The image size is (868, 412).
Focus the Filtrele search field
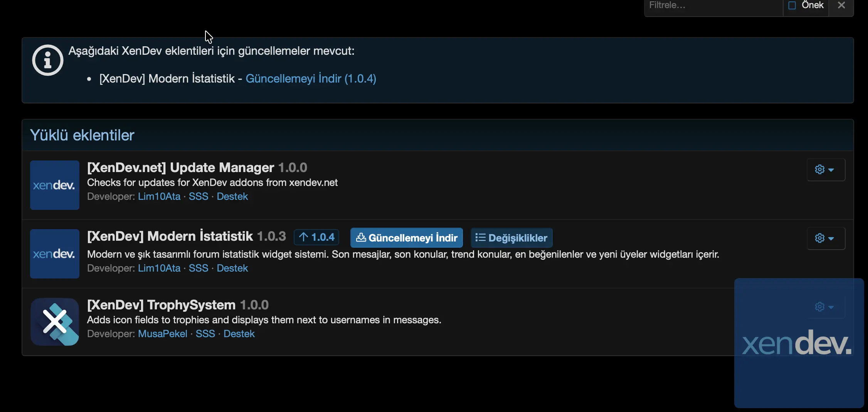click(x=713, y=5)
